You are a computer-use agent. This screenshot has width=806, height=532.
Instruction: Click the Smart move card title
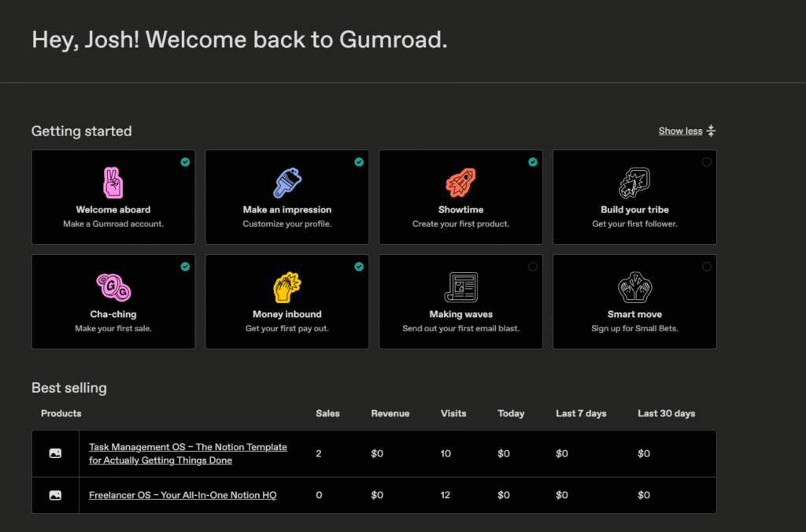[634, 314]
